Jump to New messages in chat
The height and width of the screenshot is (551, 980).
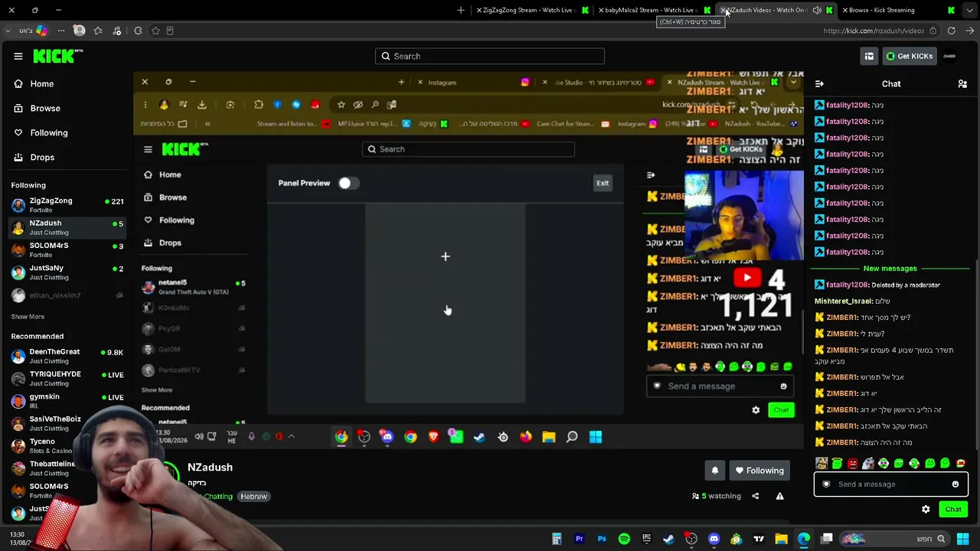(890, 269)
